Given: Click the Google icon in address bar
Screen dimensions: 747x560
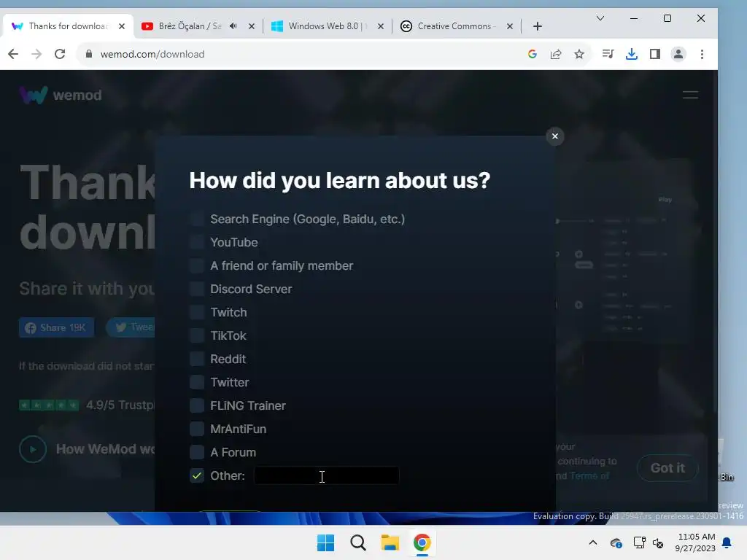Looking at the screenshot, I should pos(532,54).
